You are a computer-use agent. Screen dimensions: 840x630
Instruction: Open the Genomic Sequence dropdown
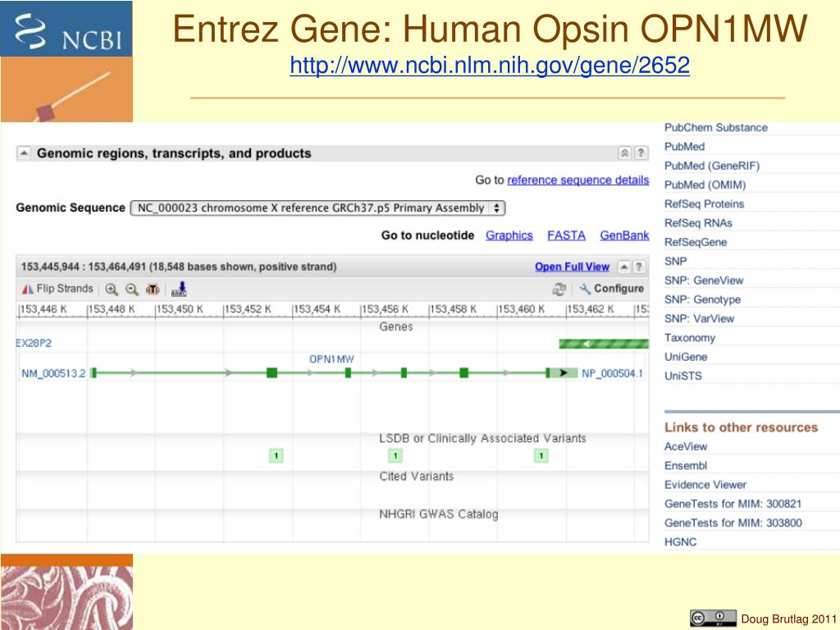pyautogui.click(x=317, y=208)
